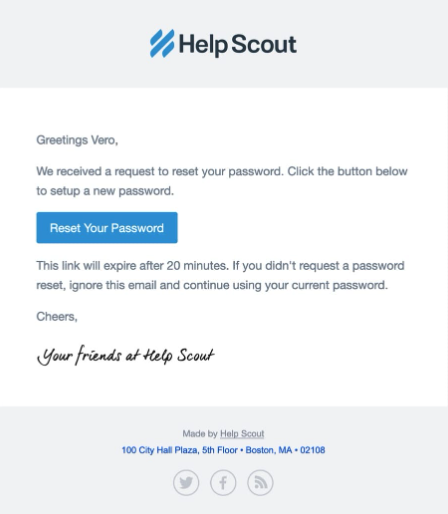This screenshot has width=448, height=514.
Task: Click the Made by label in footer
Action: (200, 434)
